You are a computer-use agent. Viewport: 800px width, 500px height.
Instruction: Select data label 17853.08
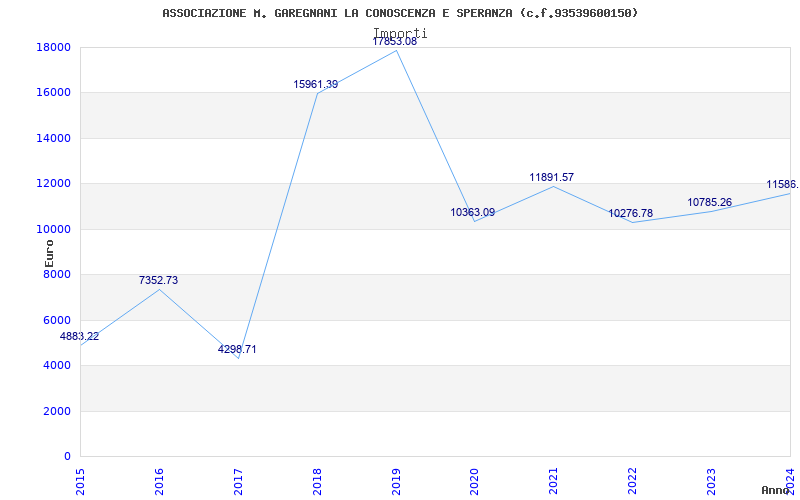point(394,42)
